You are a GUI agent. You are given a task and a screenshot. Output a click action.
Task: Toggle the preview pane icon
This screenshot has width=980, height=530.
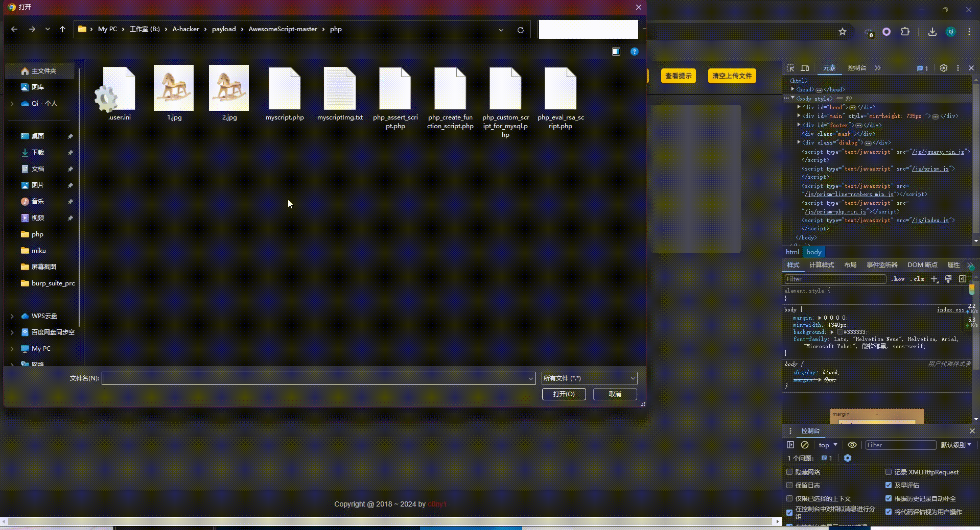[616, 52]
